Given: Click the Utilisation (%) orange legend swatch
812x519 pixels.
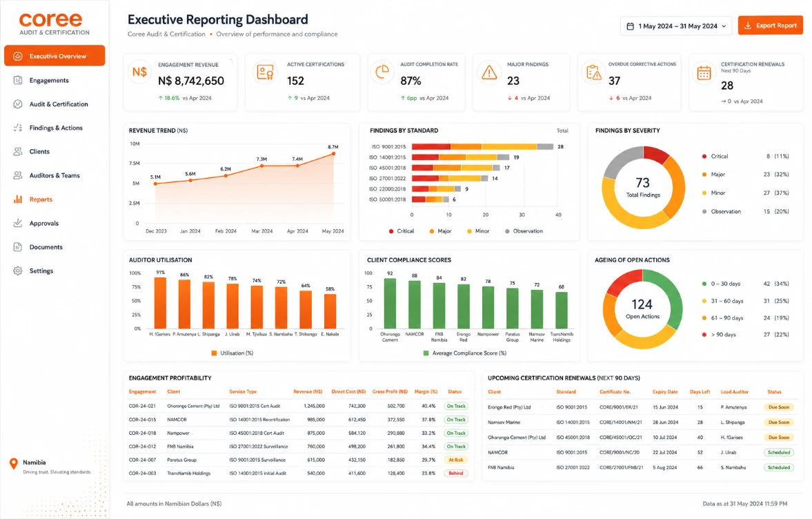Looking at the screenshot, I should [214, 353].
